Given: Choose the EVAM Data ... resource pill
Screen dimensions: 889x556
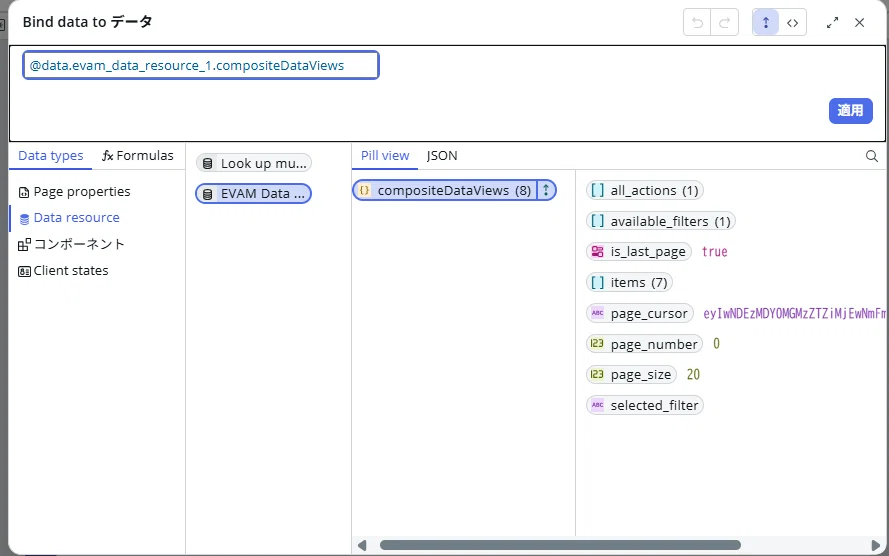Looking at the screenshot, I should (254, 194).
